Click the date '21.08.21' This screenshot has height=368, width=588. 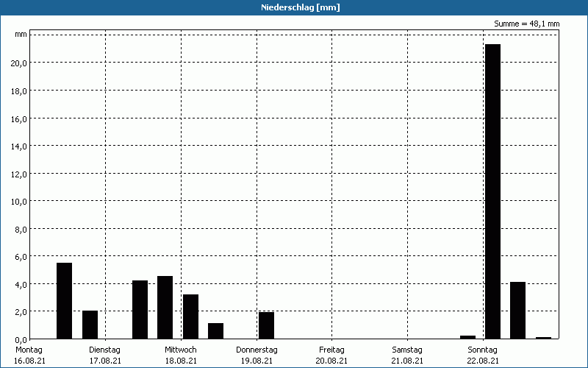click(407, 361)
